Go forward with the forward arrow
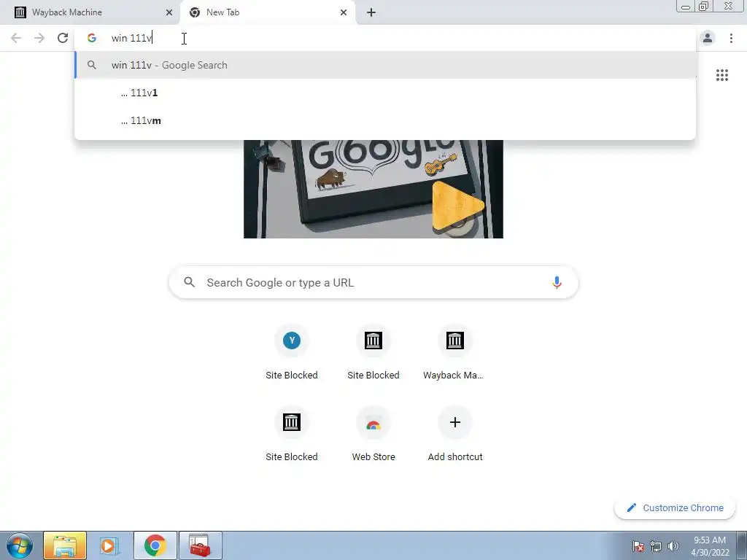Screen dimensions: 747x560 pos(39,38)
